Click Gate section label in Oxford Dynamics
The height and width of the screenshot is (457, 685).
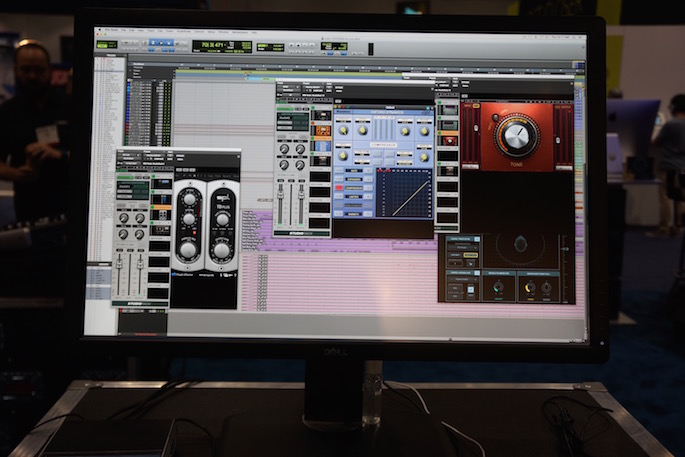pyautogui.click(x=354, y=170)
